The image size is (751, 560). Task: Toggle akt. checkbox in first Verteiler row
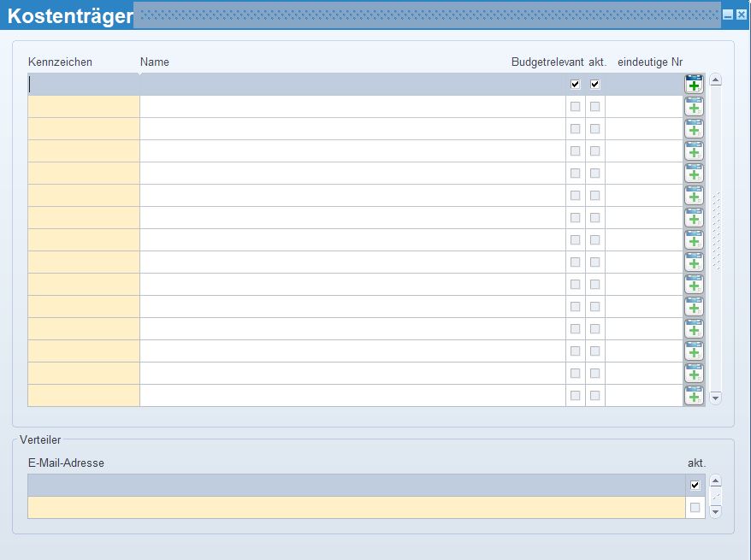pyautogui.click(x=695, y=486)
